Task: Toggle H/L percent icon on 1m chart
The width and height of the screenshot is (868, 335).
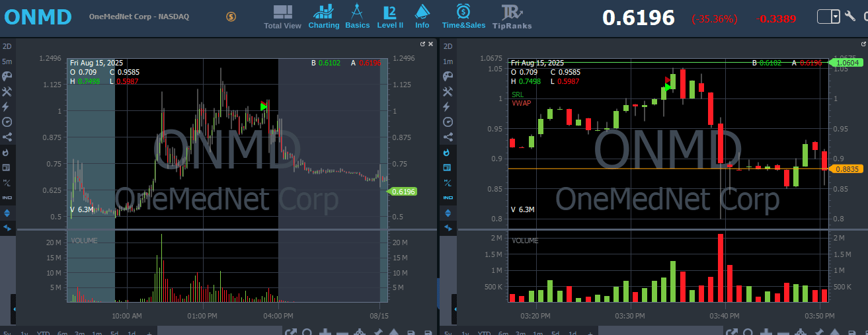Action: coord(448,182)
